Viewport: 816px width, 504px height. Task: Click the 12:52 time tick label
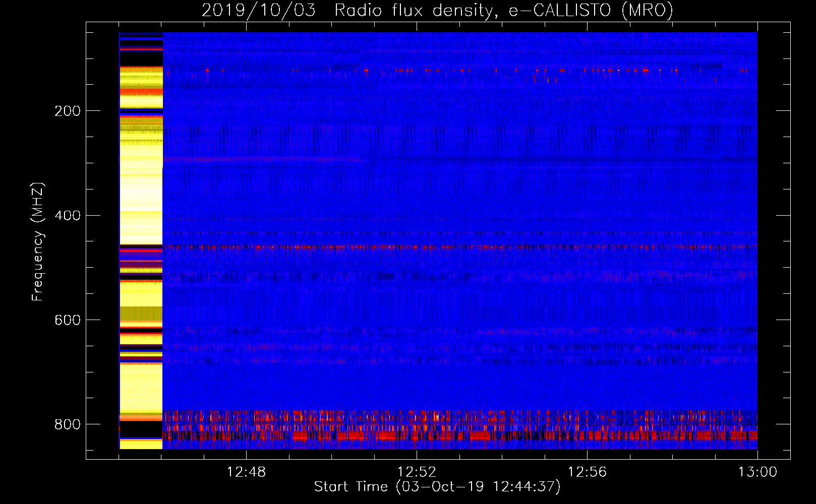point(417,472)
